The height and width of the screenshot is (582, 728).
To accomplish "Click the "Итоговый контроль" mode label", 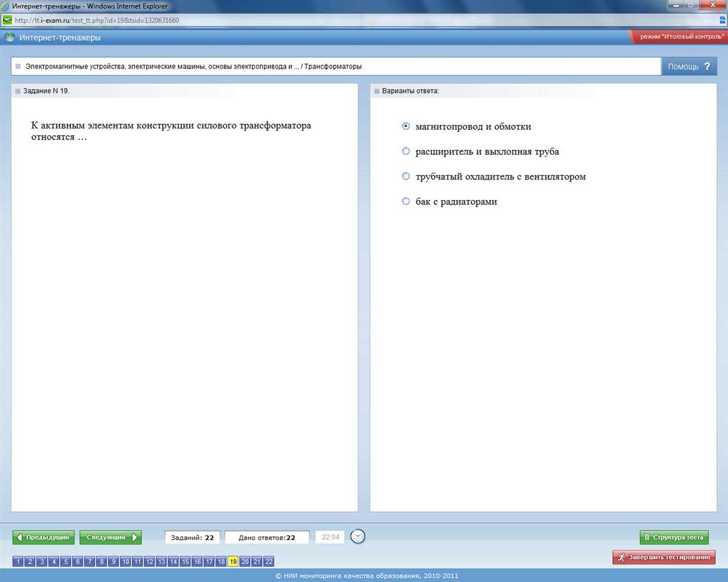I will pyautogui.click(x=682, y=37).
